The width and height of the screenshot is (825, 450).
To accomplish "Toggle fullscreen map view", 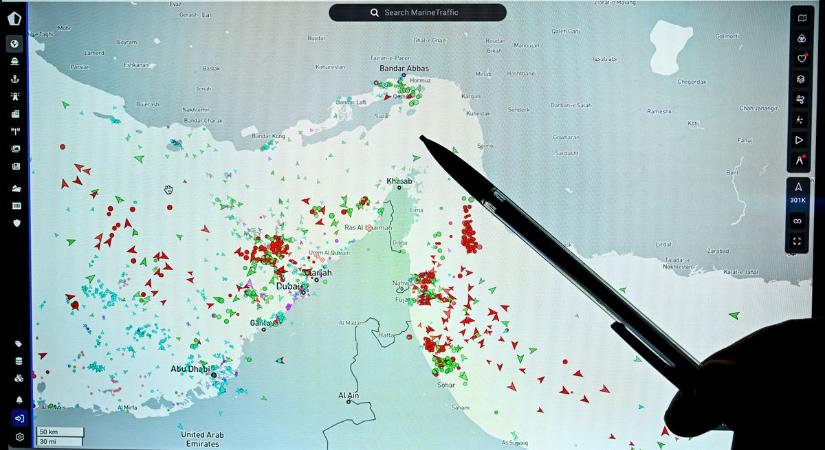I will [x=797, y=241].
